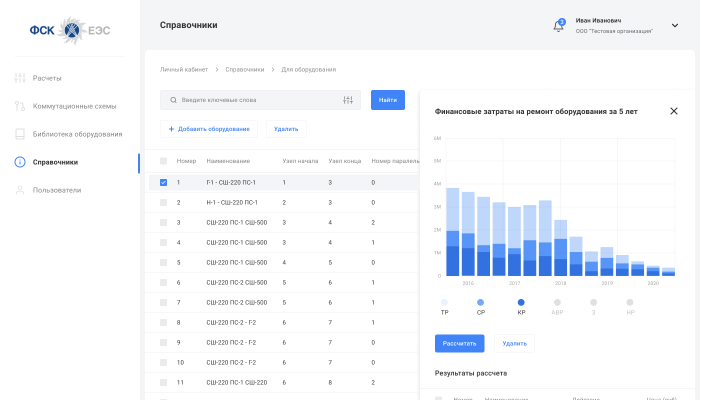This screenshot has width=701, height=401.
Task: Open the search filter settings icon
Action: coord(348,100)
